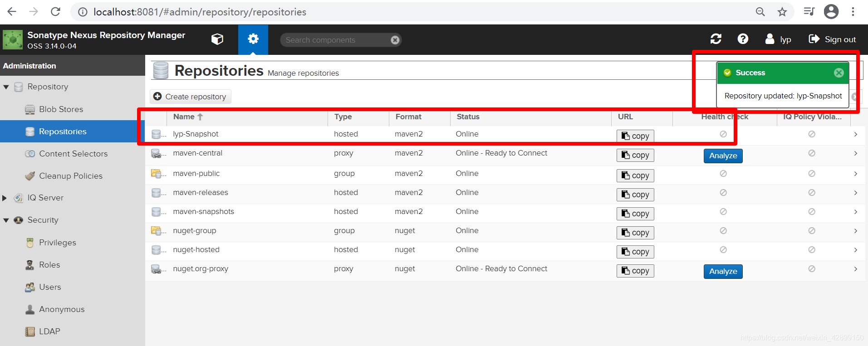Click nuget.org-proxy repository type icon
Screen dimensions: 868x346
pyautogui.click(x=156, y=269)
